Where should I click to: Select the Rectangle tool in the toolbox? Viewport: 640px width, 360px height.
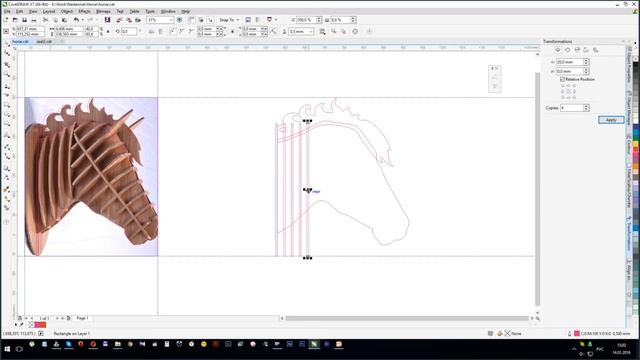[x=7, y=105]
